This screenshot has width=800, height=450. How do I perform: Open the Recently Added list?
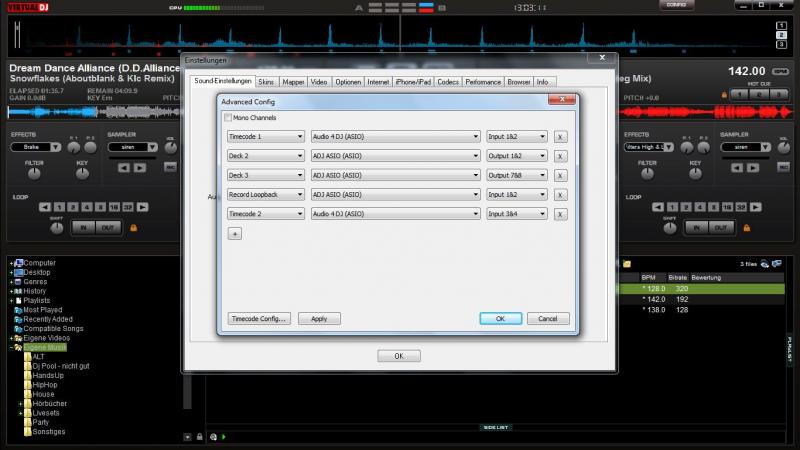click(x=48, y=319)
